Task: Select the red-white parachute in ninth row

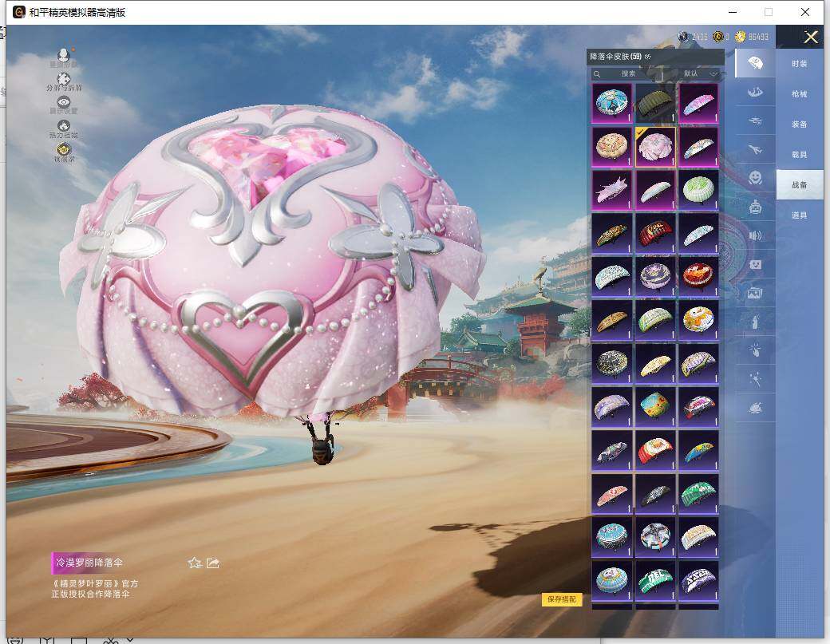Action: (654, 450)
